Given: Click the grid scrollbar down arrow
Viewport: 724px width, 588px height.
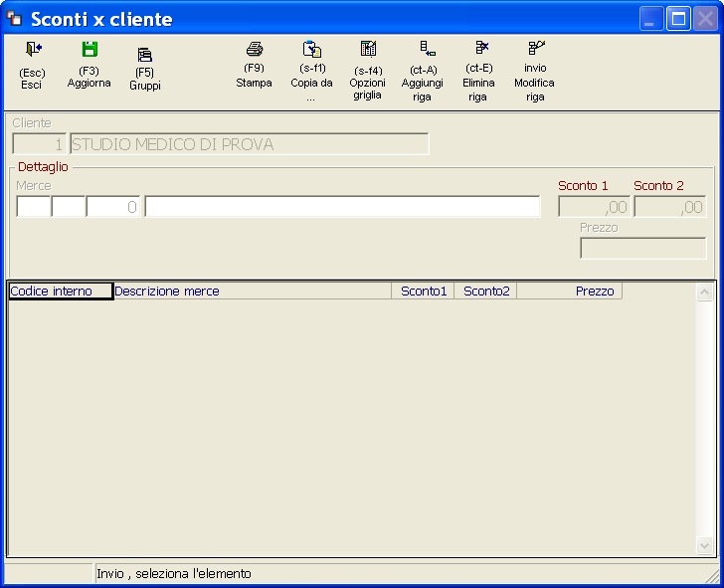Looking at the screenshot, I should (x=704, y=545).
